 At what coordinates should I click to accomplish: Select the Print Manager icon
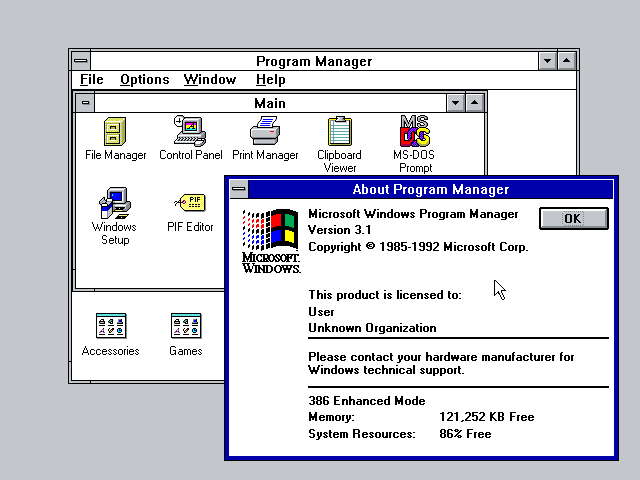click(265, 131)
